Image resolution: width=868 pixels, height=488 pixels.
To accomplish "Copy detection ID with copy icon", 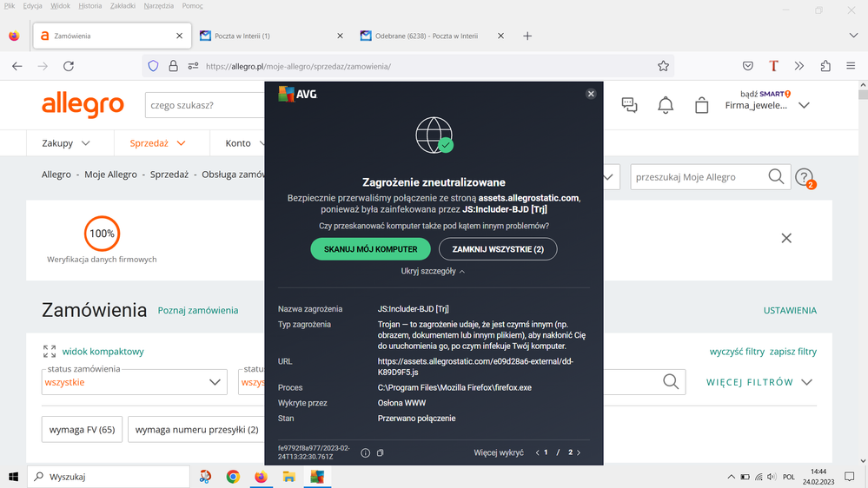I will [x=381, y=452].
